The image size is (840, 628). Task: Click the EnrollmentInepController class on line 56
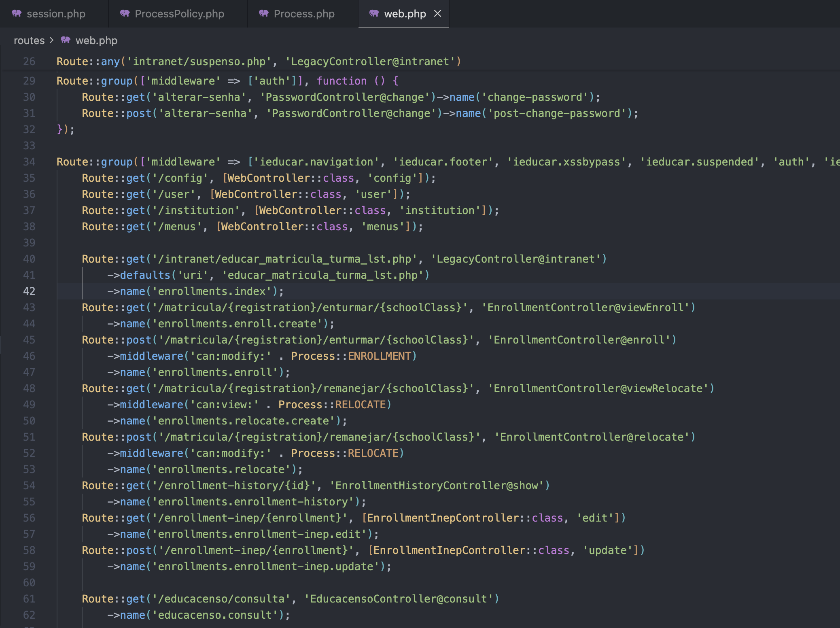pyautogui.click(x=443, y=518)
